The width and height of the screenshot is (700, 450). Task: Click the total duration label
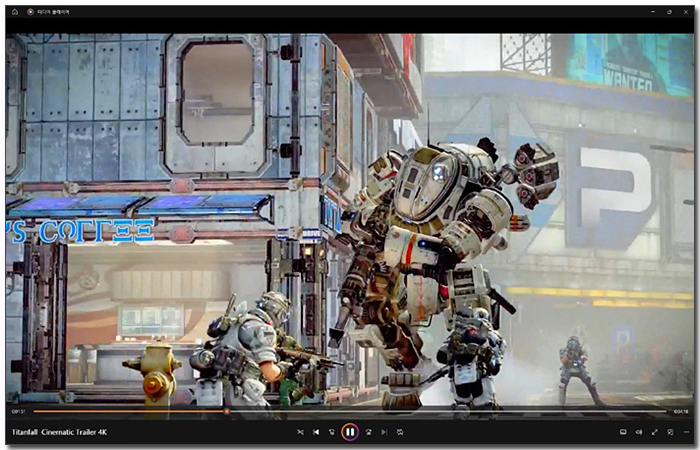[681, 412]
